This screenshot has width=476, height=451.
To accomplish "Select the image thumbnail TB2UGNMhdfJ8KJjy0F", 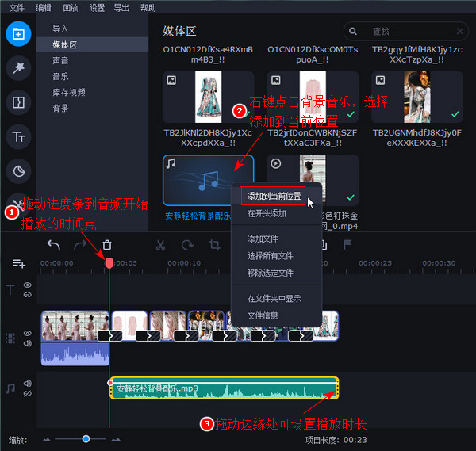I will point(416,97).
